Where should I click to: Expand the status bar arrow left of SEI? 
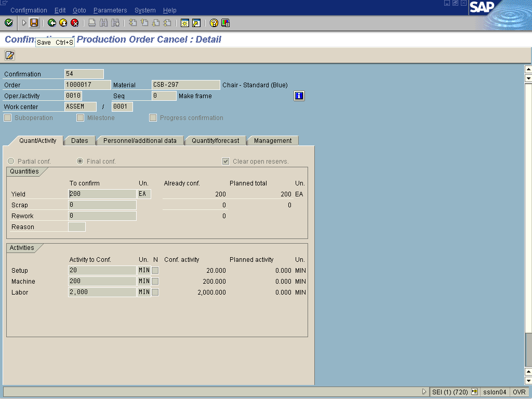424,392
